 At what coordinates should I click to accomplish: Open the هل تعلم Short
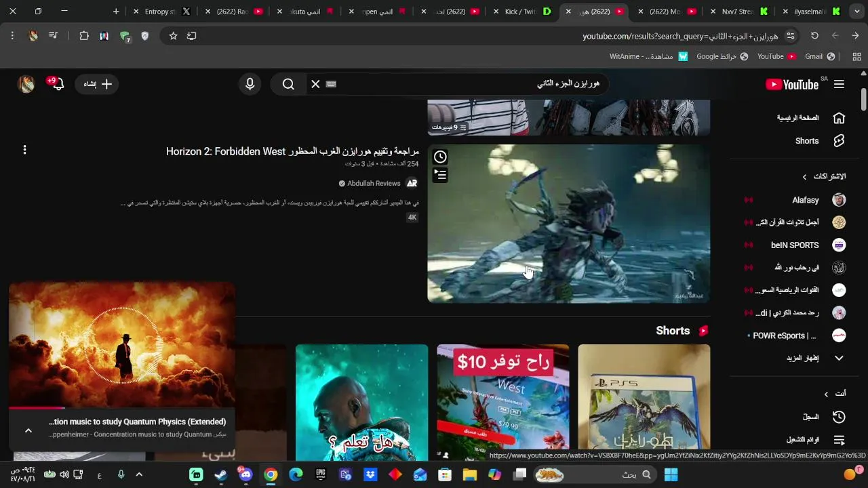coord(361,403)
